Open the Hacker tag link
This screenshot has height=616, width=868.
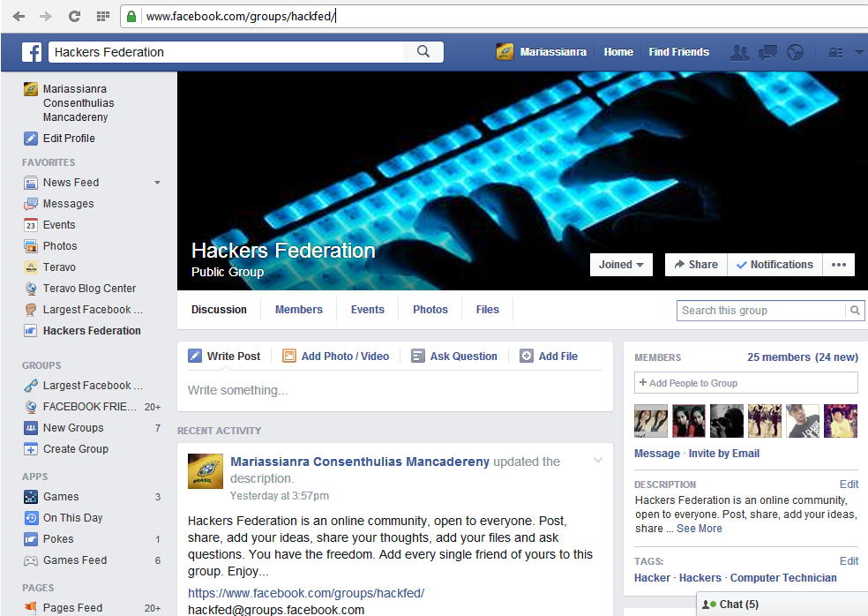(x=652, y=577)
